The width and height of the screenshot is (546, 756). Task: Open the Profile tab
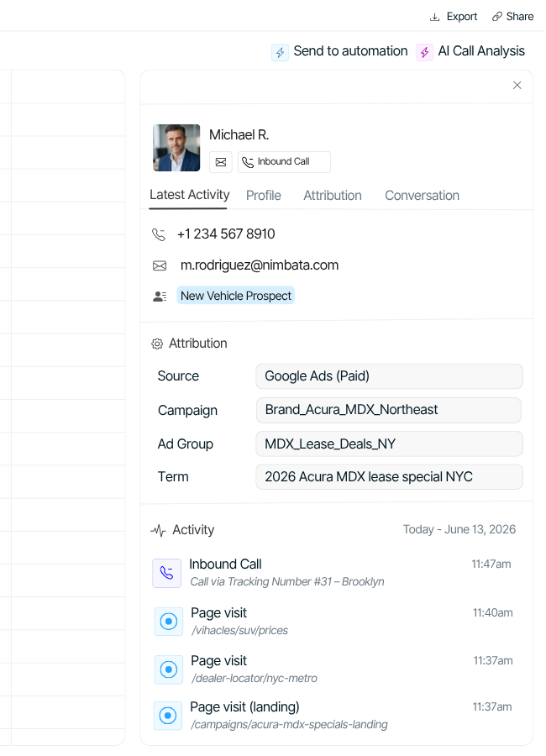click(x=264, y=196)
